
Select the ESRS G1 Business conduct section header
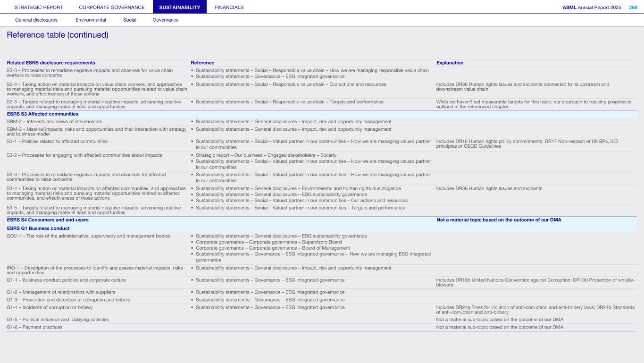(38, 228)
